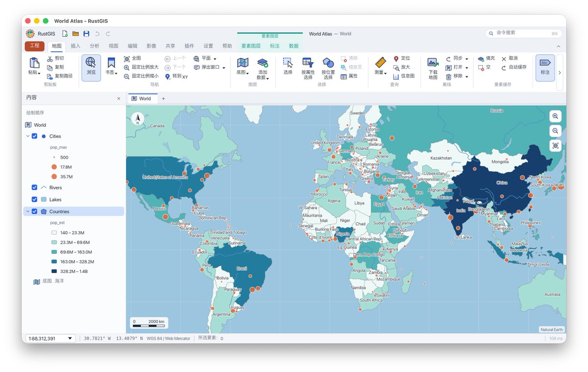Add new view with plus tab
The height and width of the screenshot is (372, 588).
[164, 98]
